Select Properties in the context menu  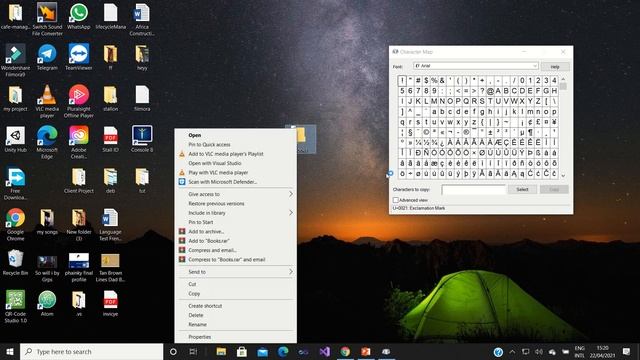tap(236, 337)
